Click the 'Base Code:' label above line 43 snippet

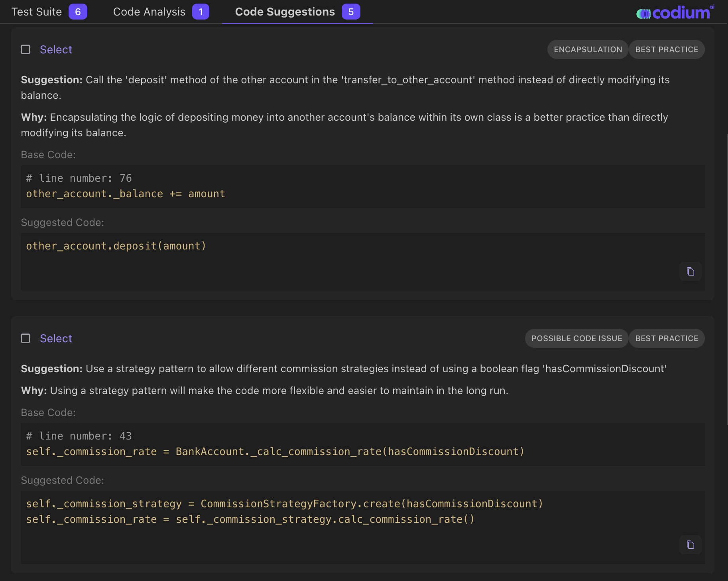48,412
